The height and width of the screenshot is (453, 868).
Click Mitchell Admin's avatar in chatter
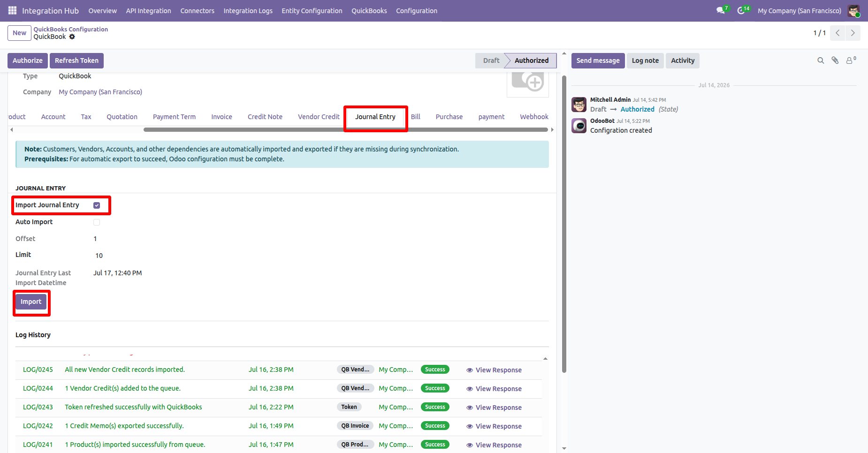[579, 105]
